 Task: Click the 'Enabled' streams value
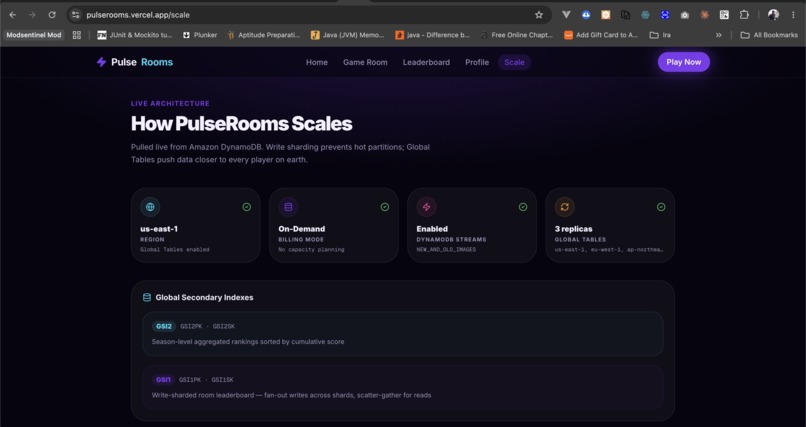(x=432, y=229)
